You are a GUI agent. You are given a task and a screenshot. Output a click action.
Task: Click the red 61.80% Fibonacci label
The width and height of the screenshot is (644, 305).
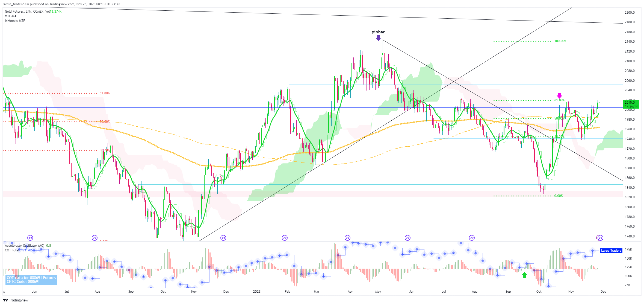tap(105, 93)
